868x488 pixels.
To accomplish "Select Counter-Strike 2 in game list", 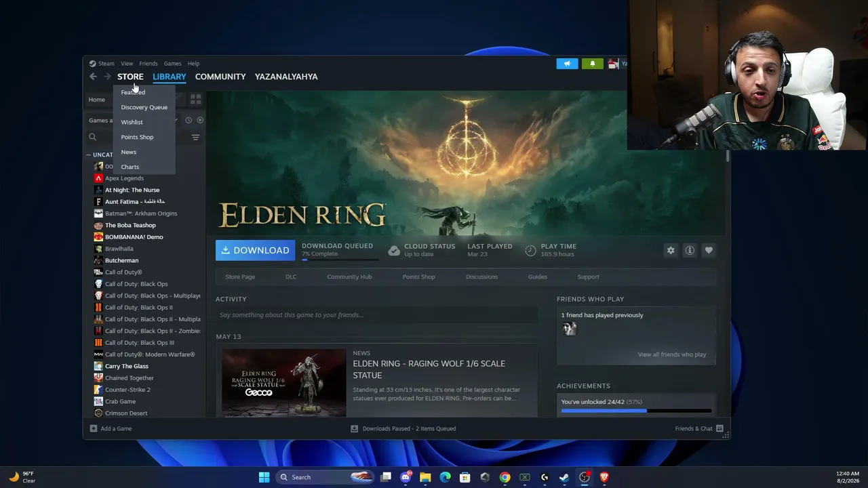I will click(x=127, y=390).
